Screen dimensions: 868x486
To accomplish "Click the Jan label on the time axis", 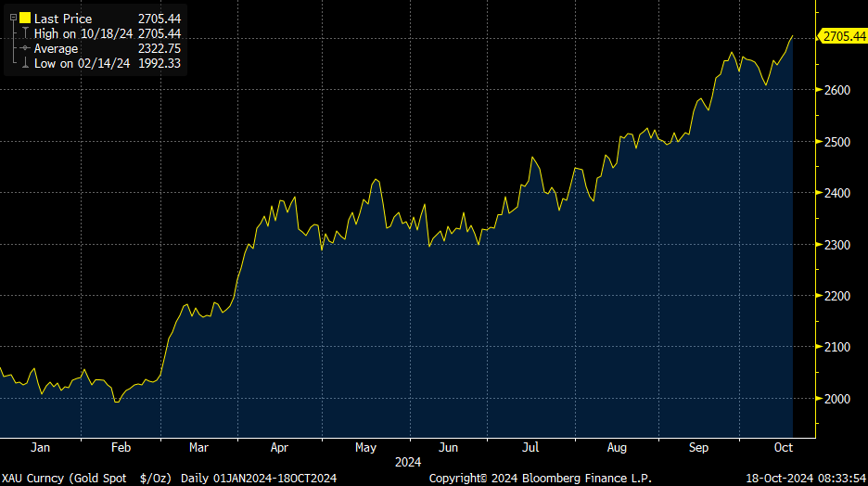I will [x=40, y=447].
